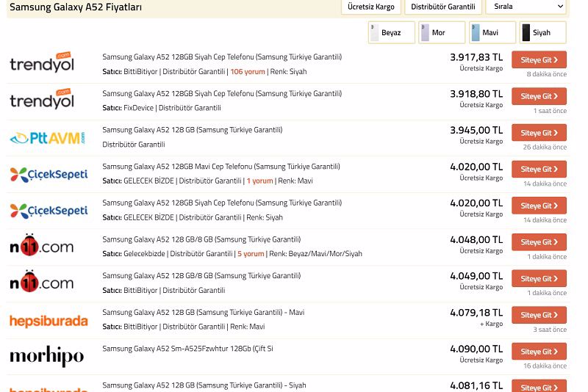Select the Mavi color option
This screenshot has height=392, width=588.
(x=492, y=32)
